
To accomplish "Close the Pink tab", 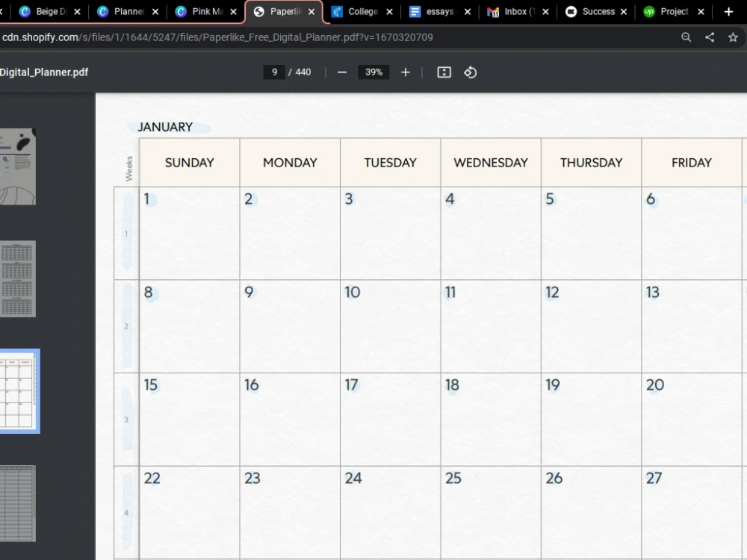I will [233, 11].
